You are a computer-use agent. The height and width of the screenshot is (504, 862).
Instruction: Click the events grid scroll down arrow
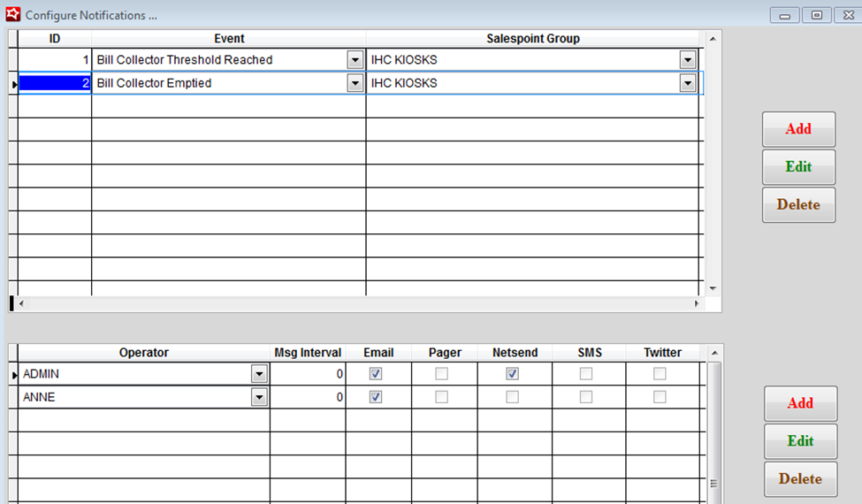[x=713, y=288]
